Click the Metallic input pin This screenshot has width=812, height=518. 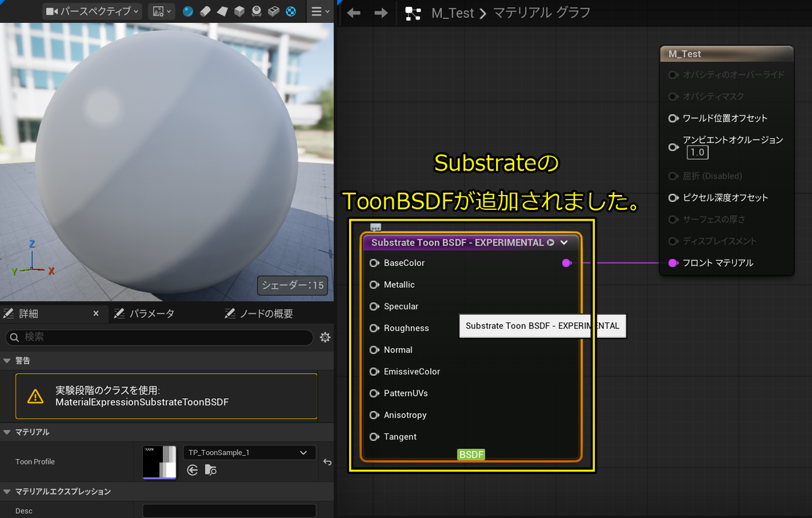pos(374,284)
